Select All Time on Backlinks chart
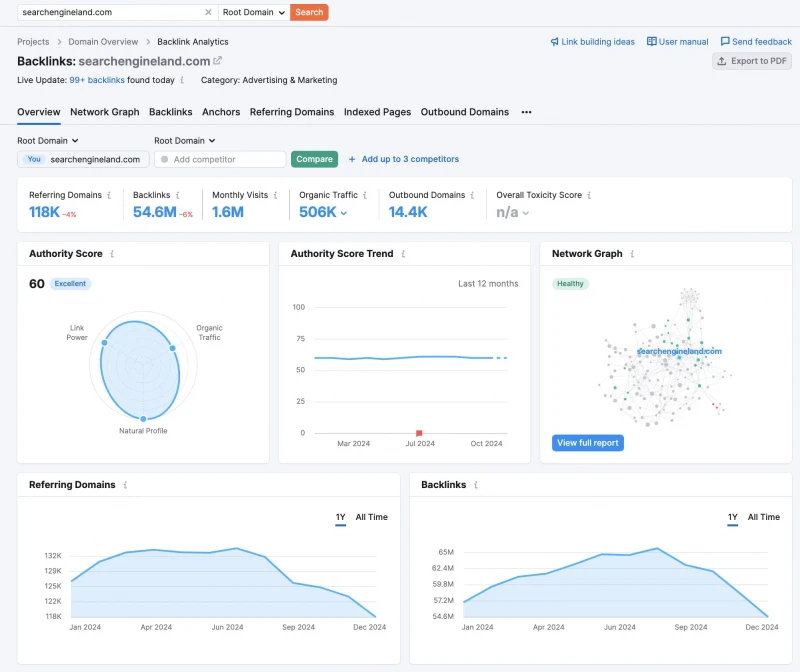 tap(764, 517)
